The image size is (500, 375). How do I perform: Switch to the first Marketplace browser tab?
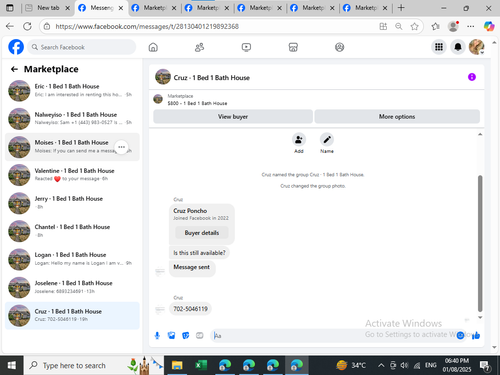click(154, 8)
